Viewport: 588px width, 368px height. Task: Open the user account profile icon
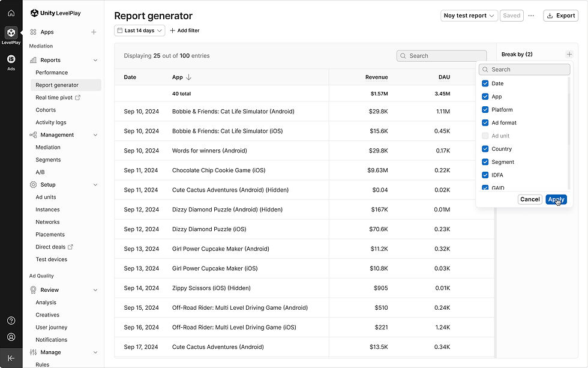(x=11, y=337)
